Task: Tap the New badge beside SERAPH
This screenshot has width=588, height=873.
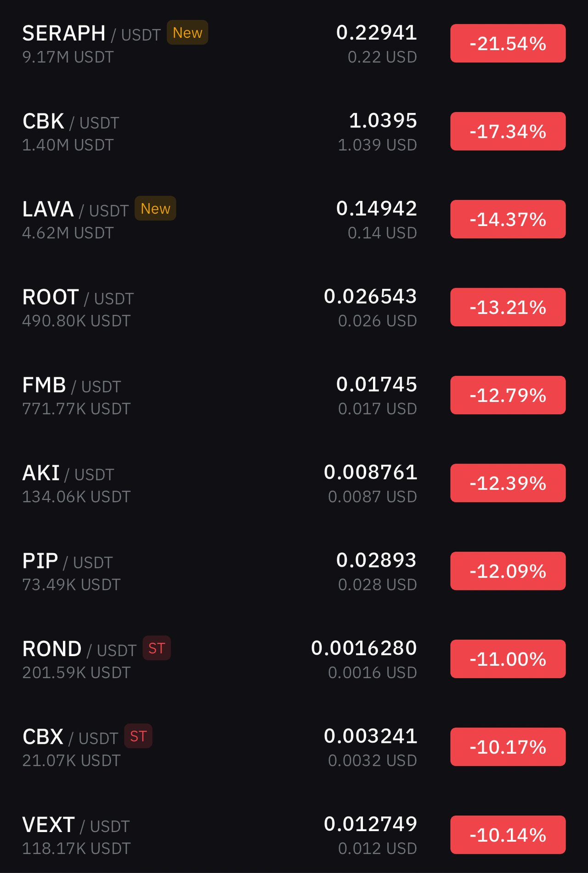Action: [x=187, y=33]
